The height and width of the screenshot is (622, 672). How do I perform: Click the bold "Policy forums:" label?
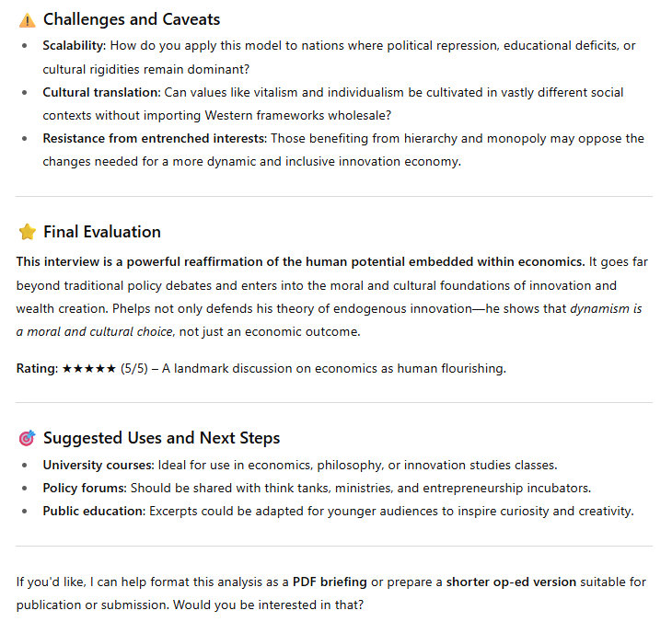[85, 488]
